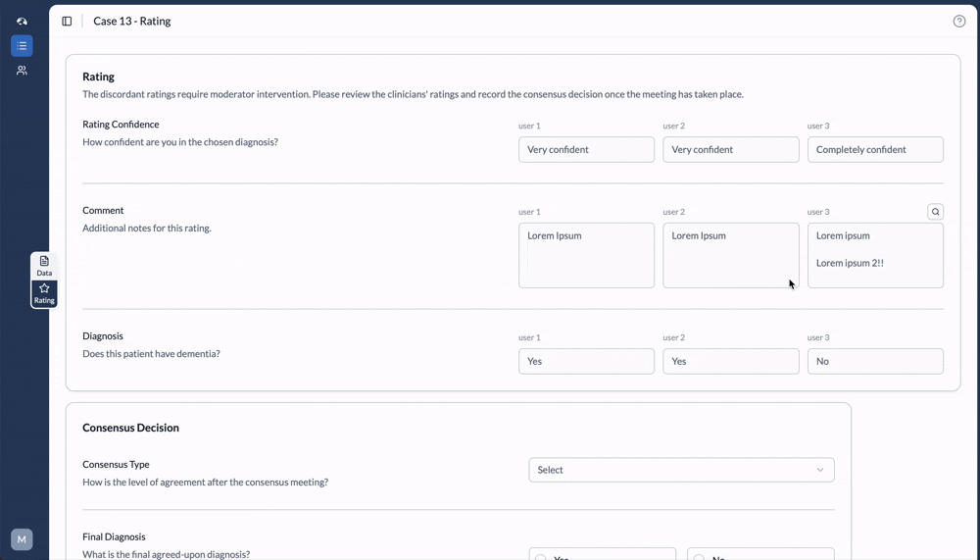Open the cases list icon in sidebar

(x=22, y=46)
